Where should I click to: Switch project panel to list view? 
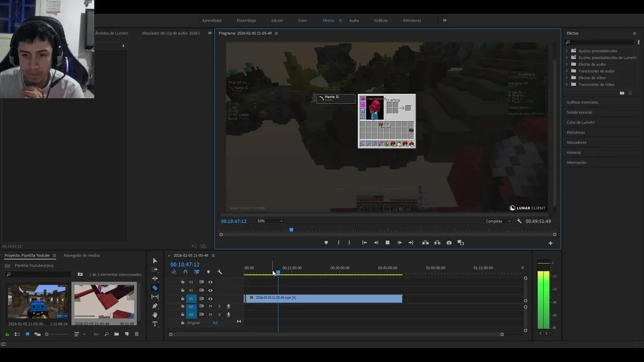[x=17, y=334]
